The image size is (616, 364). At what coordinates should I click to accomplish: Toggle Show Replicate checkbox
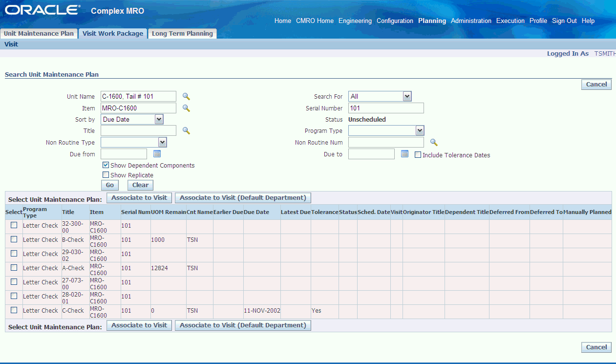point(106,175)
